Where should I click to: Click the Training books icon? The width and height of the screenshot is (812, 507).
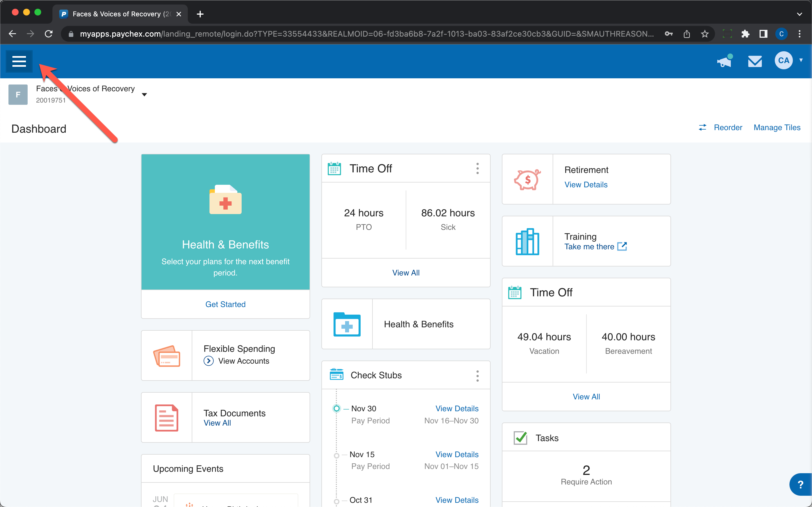[527, 241]
